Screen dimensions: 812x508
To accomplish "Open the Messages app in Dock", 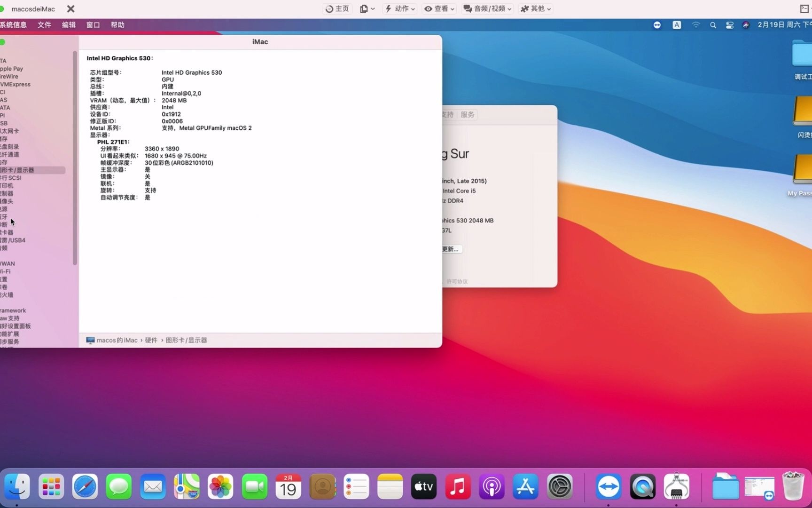I will coord(119,486).
